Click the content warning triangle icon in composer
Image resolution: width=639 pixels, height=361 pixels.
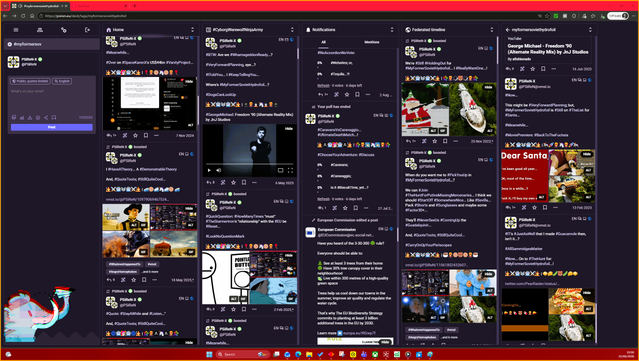(30, 117)
